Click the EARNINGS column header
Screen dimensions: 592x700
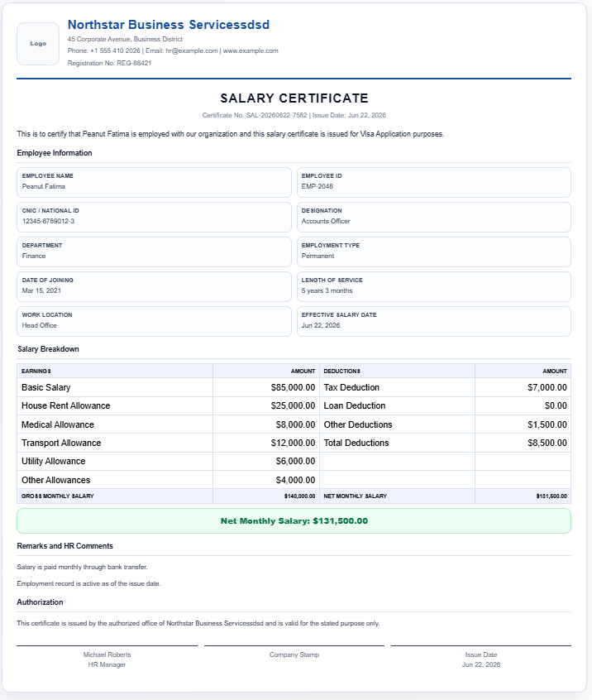[x=36, y=372]
